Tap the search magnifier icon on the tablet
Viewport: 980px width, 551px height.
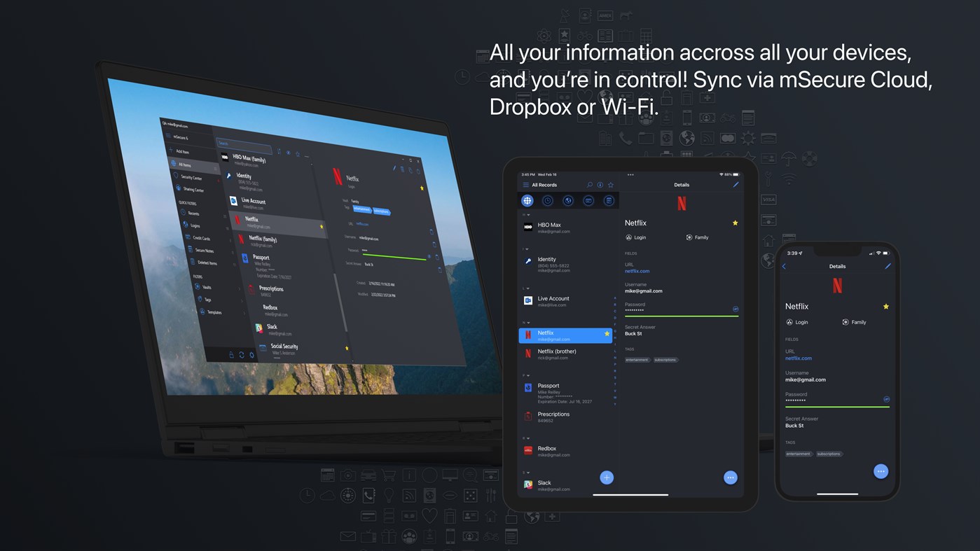point(590,185)
